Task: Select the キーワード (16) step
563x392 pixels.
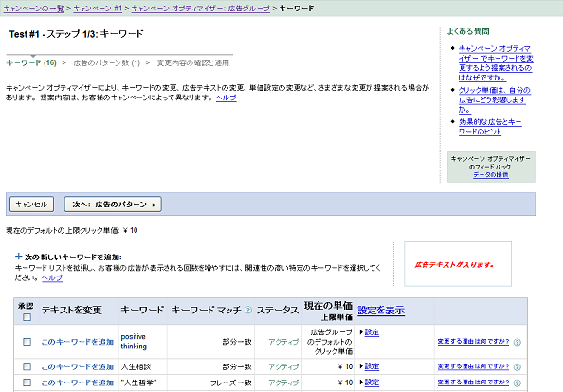Action: [x=31, y=63]
